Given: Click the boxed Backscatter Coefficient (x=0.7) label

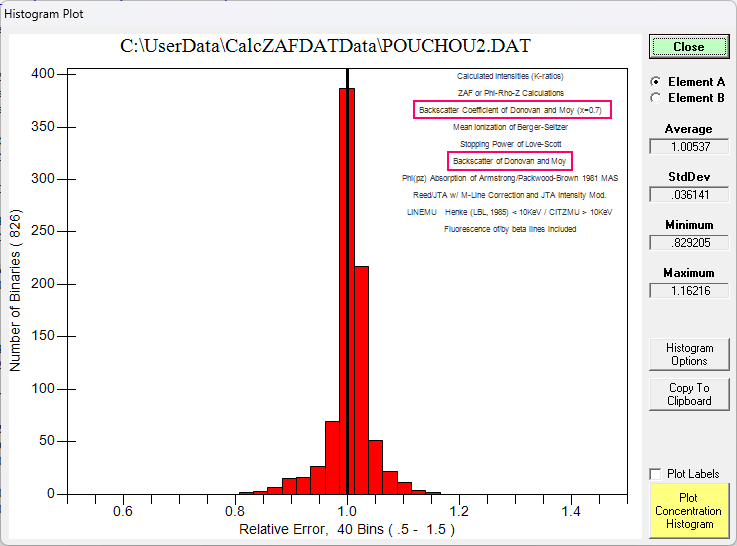Looking at the screenshot, I should click(x=511, y=109).
